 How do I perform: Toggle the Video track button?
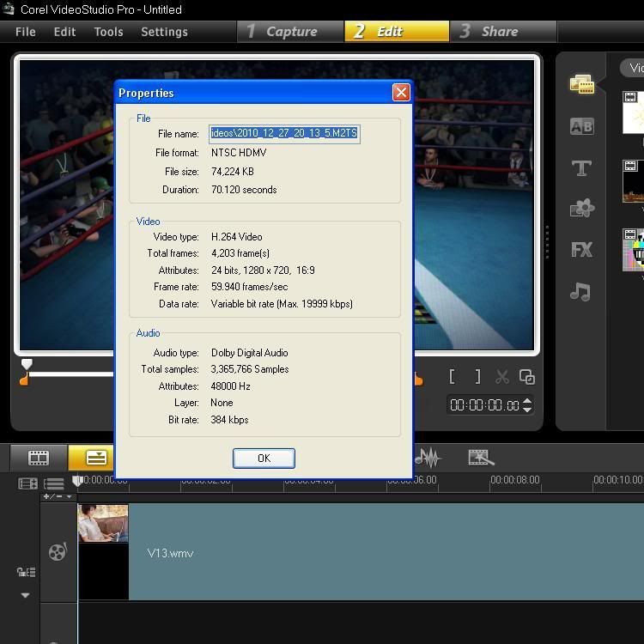(x=58, y=552)
